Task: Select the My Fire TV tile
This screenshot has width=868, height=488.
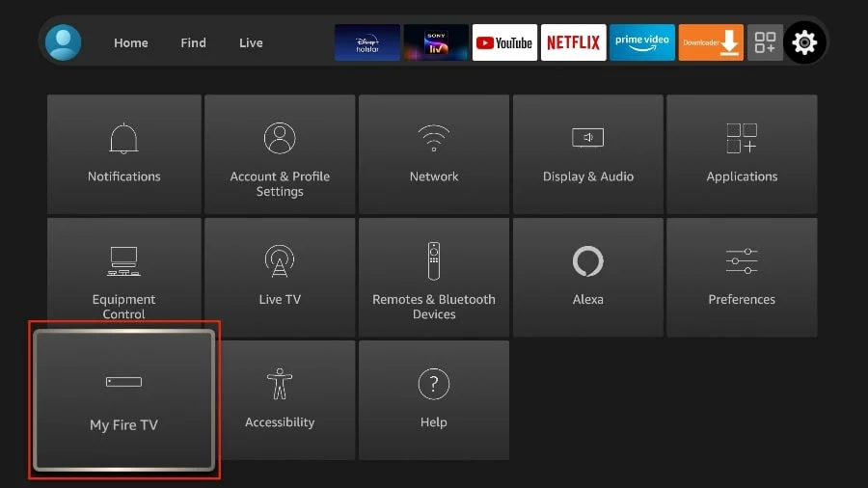Action: tap(124, 400)
